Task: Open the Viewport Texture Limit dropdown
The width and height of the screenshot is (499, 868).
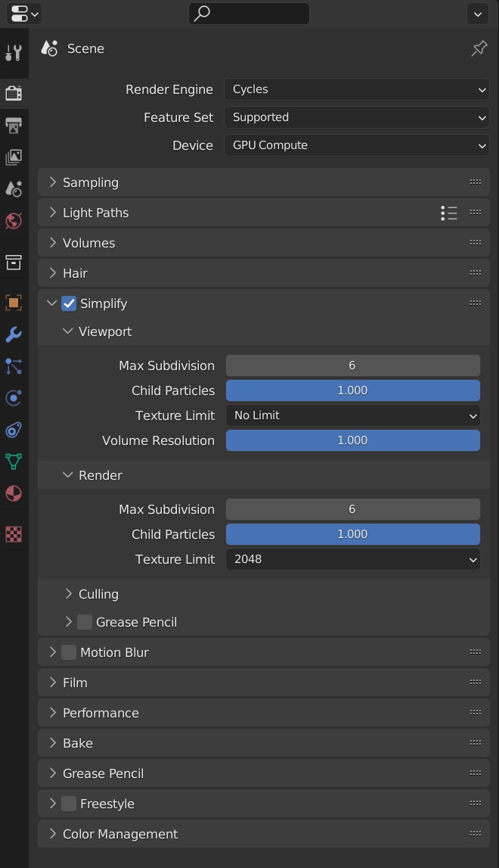Action: [x=352, y=415]
